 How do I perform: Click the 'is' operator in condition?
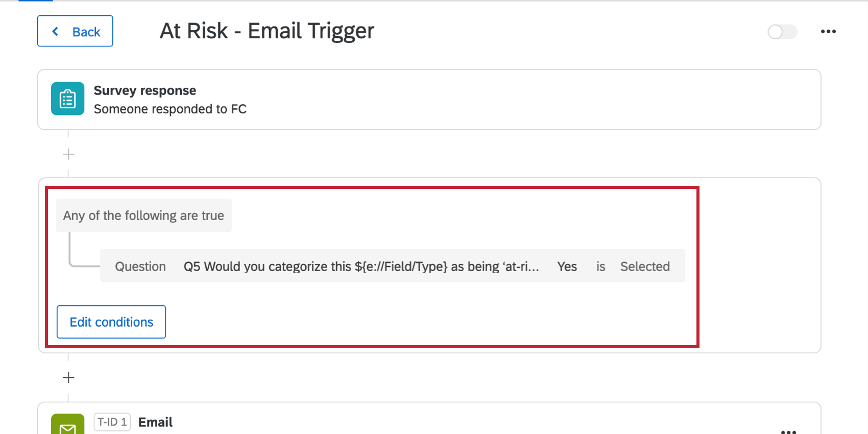click(x=600, y=267)
